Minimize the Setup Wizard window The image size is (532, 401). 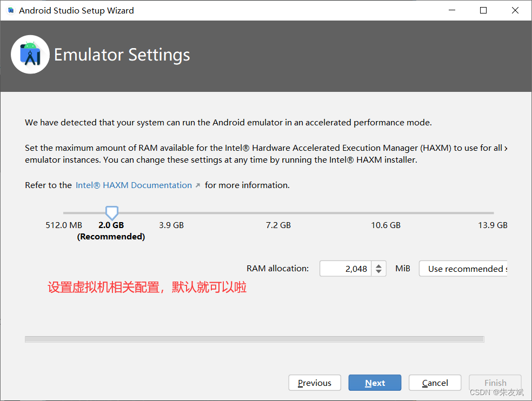(452, 10)
